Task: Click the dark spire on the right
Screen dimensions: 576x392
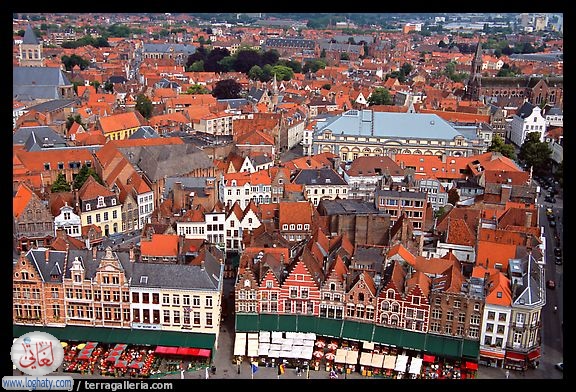Action: point(475,72)
